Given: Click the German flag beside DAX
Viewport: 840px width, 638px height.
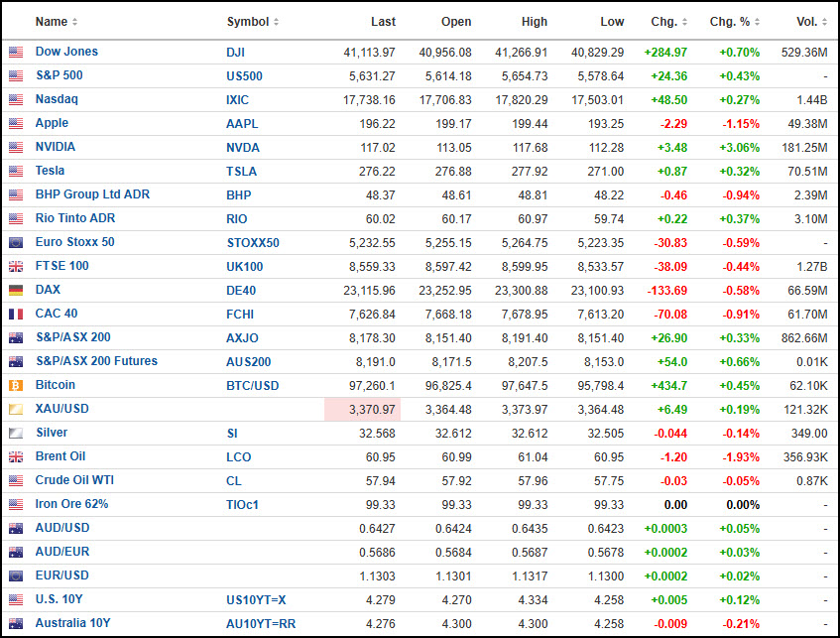Looking at the screenshot, I should 16,290.
